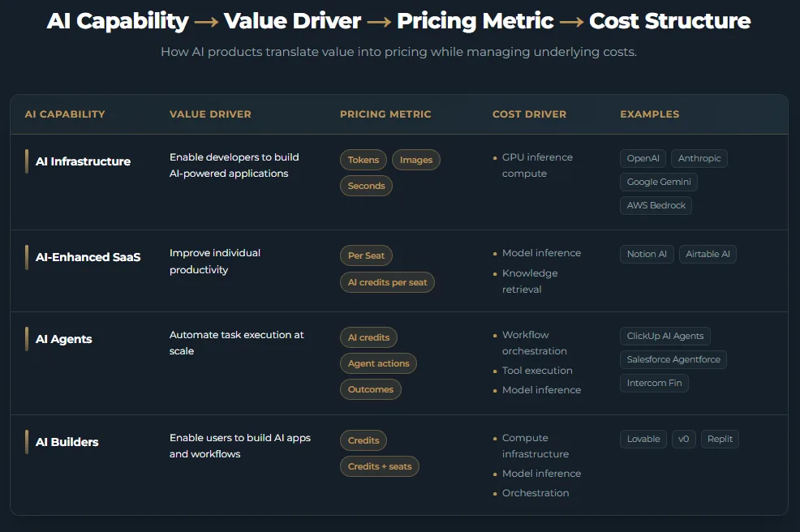Screen dimensions: 800x532
Task: Click the OpenAI example tag
Action: [643, 158]
